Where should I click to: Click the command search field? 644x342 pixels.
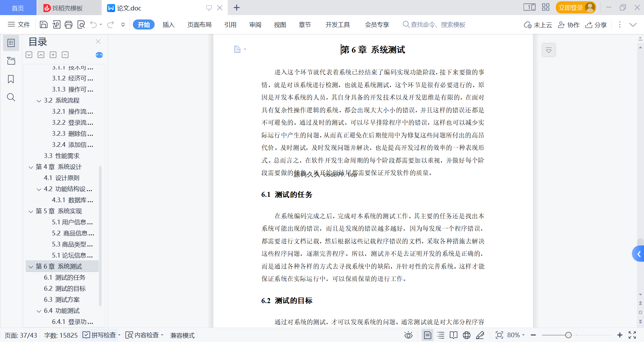point(434,24)
